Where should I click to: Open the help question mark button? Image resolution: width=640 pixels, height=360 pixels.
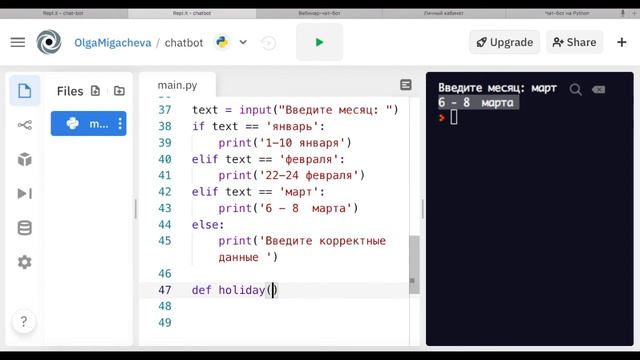[x=24, y=322]
